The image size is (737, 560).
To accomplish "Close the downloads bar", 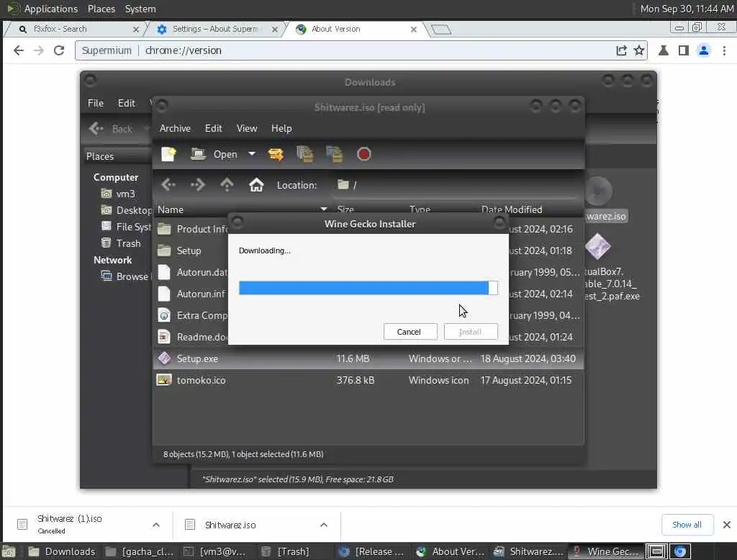I will pyautogui.click(x=727, y=525).
